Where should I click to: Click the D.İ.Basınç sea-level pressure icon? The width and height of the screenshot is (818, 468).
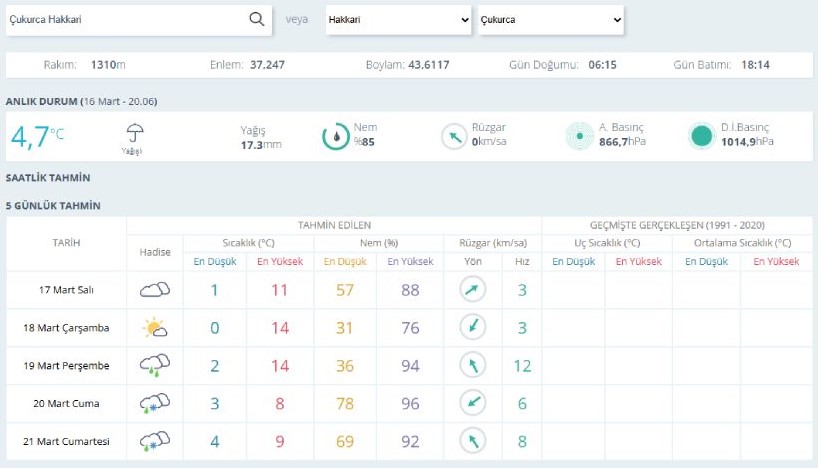coord(702,137)
